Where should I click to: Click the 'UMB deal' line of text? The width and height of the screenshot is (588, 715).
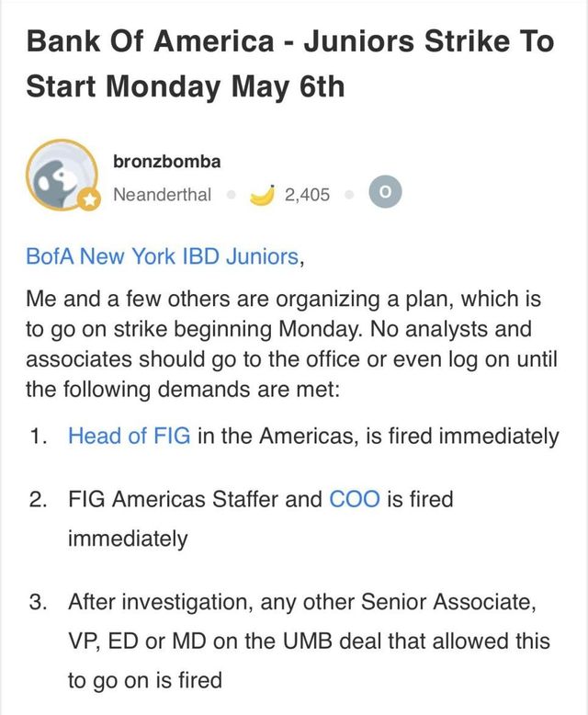click(309, 641)
